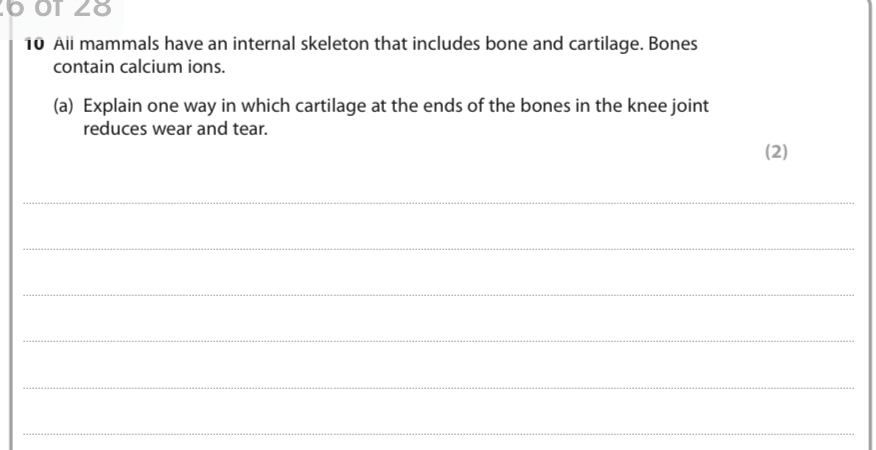
Task: Click the second dotted answer line
Action: click(439, 249)
